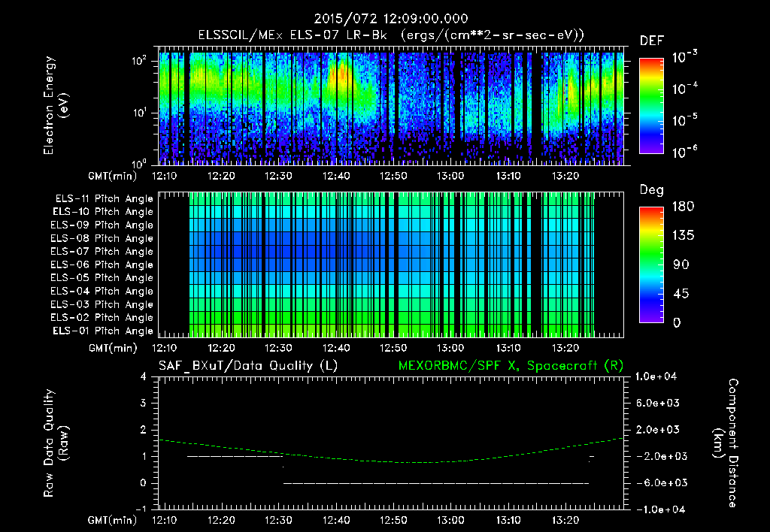Select the ELS-05 Pitch Angle row label
The image size is (770, 532).
coord(102,278)
